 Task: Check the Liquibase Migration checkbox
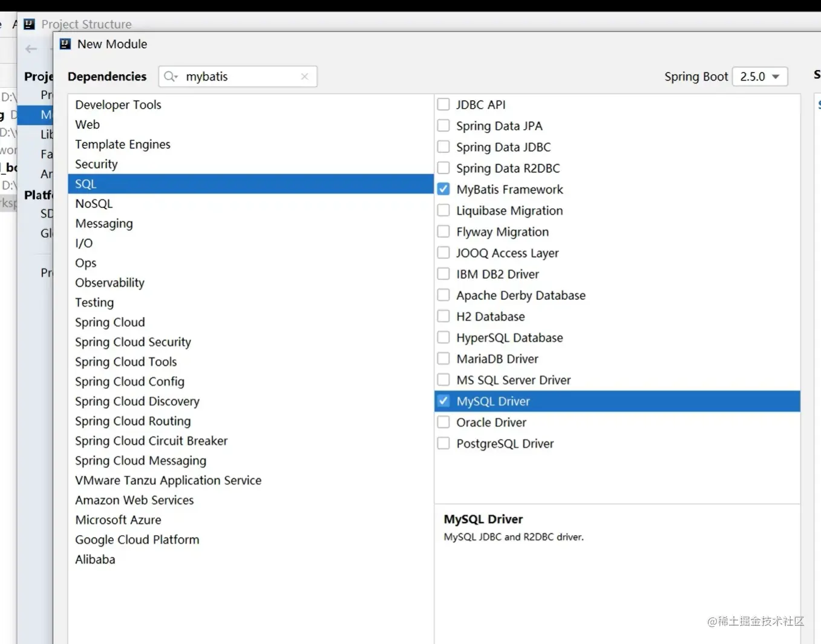pos(443,210)
